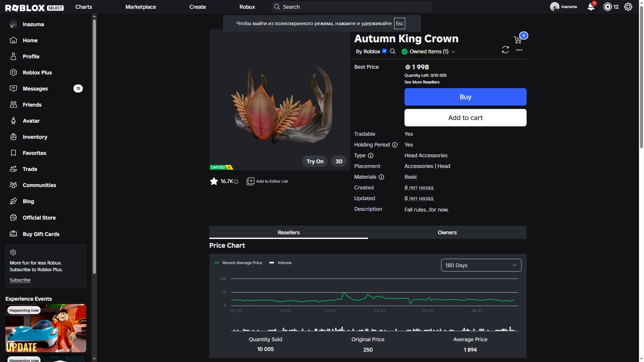The height and width of the screenshot is (362, 644).
Task: Click the Roblox logo in header
Action: (25, 7)
